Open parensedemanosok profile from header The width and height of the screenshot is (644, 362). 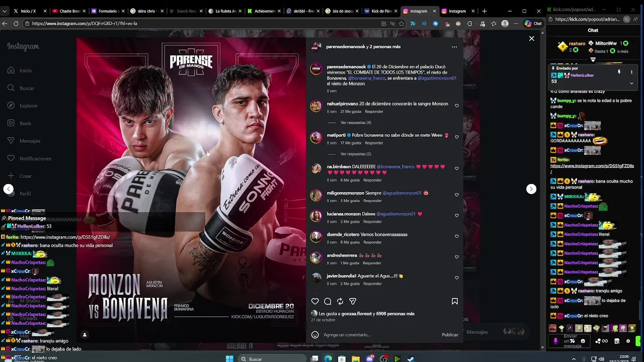tap(346, 47)
